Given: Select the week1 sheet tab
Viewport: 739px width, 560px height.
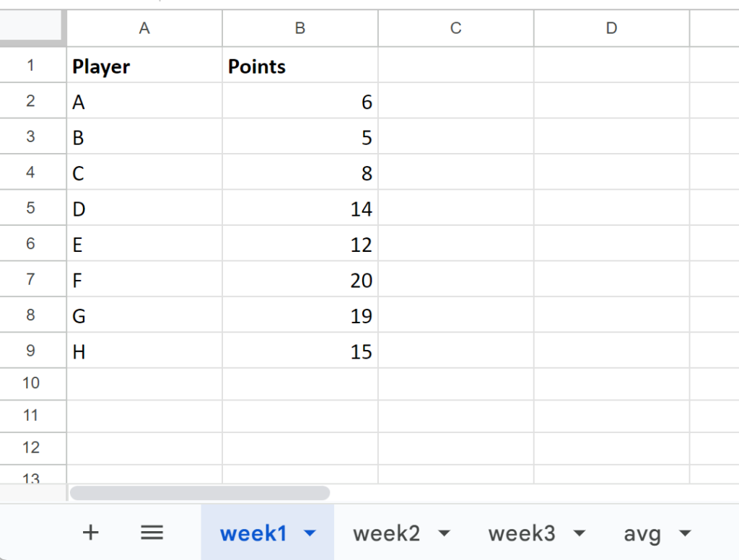Looking at the screenshot, I should click(253, 533).
